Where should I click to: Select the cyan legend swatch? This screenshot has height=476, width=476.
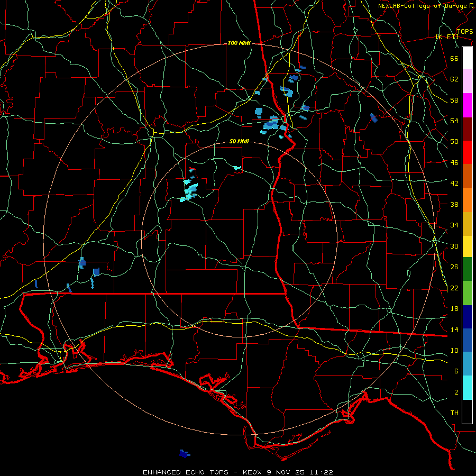(467, 388)
